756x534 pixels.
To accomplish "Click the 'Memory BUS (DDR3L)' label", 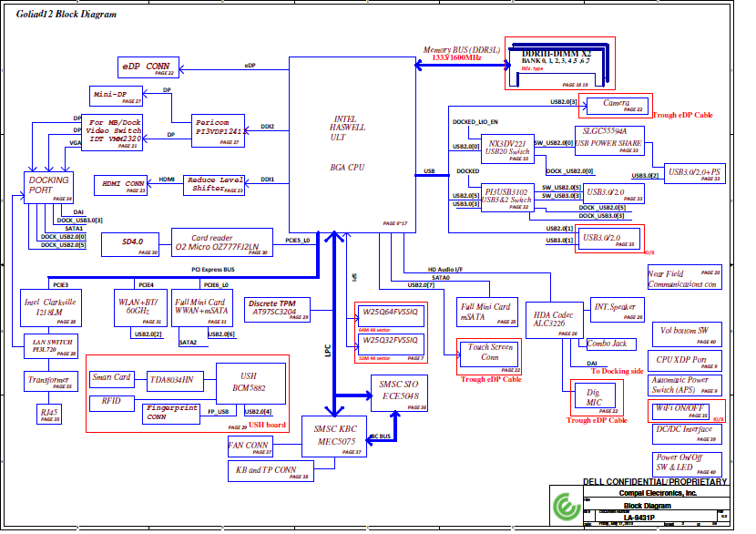I will (x=462, y=50).
